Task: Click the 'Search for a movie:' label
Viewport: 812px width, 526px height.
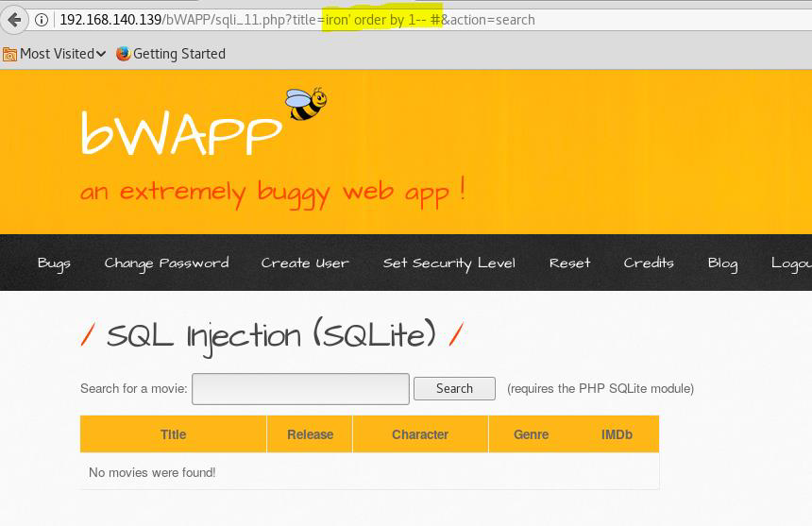Action: pos(134,388)
